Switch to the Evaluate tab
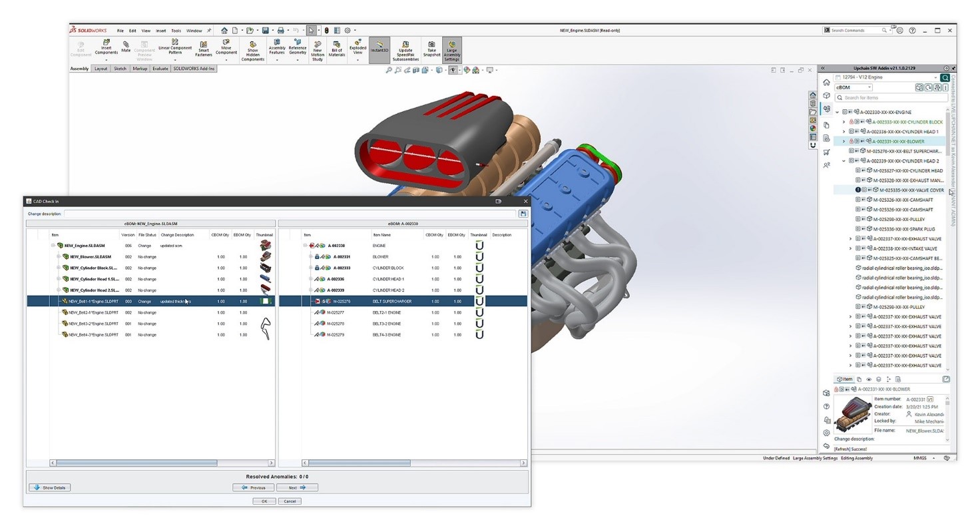 [160, 69]
